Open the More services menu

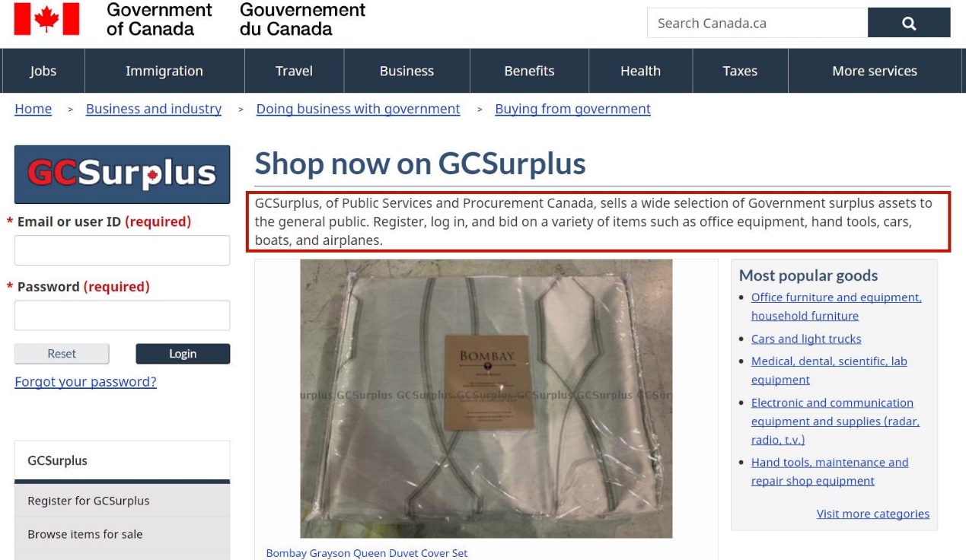(875, 71)
